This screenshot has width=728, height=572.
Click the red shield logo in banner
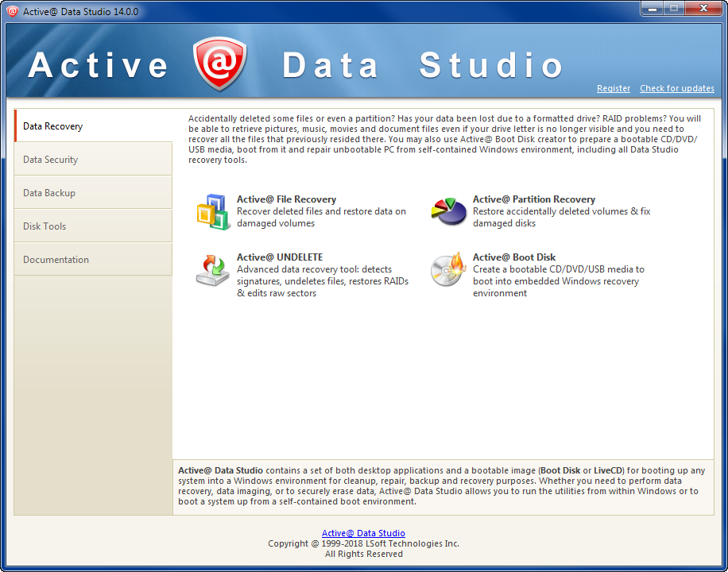tap(219, 63)
